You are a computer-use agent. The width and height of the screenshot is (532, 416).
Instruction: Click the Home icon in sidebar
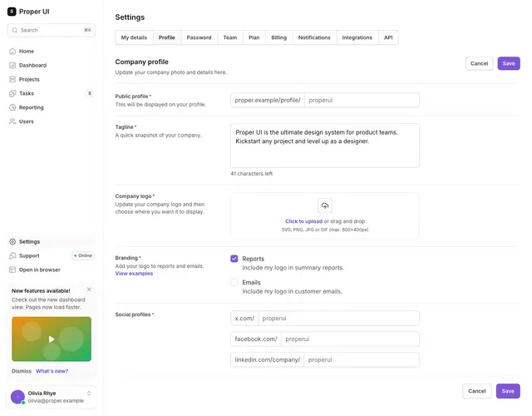pos(12,52)
